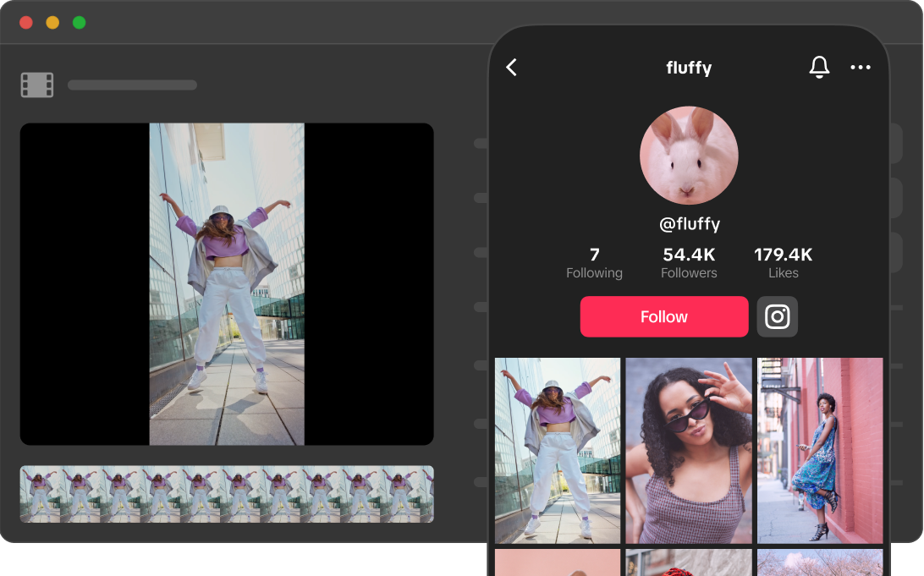Open notifications with the bell icon

818,68
